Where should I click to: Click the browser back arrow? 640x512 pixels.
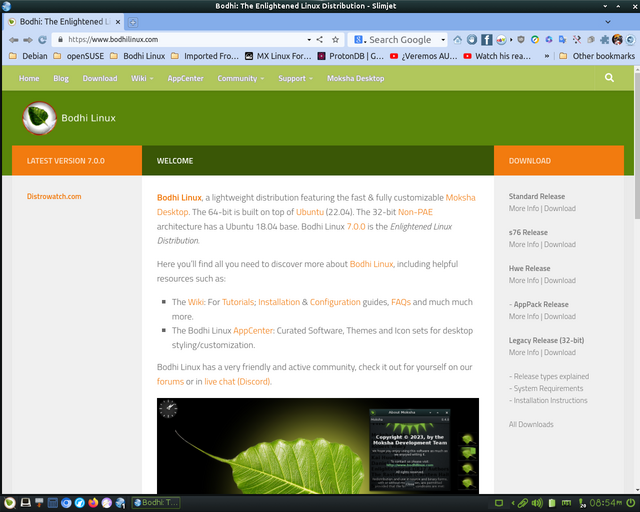coord(13,40)
